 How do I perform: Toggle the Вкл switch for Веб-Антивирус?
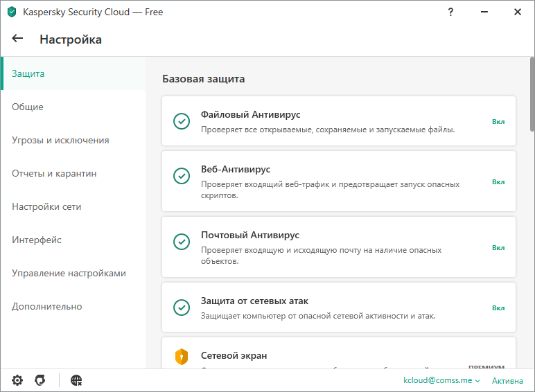pos(498,181)
